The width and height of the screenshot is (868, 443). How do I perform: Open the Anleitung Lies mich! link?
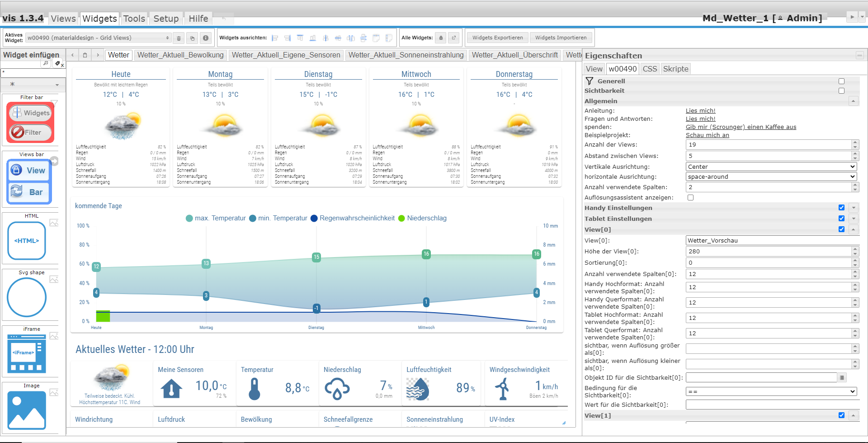(700, 111)
